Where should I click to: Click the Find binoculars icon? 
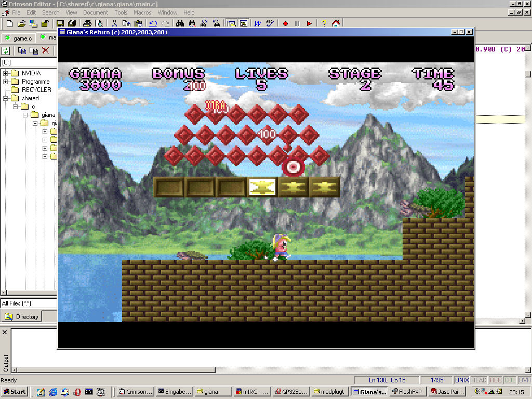(x=180, y=23)
